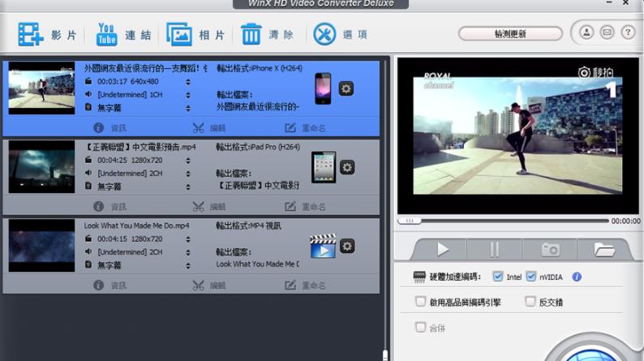Open settings gear for MP4 video item
This screenshot has height=361, width=644.
pyautogui.click(x=347, y=246)
